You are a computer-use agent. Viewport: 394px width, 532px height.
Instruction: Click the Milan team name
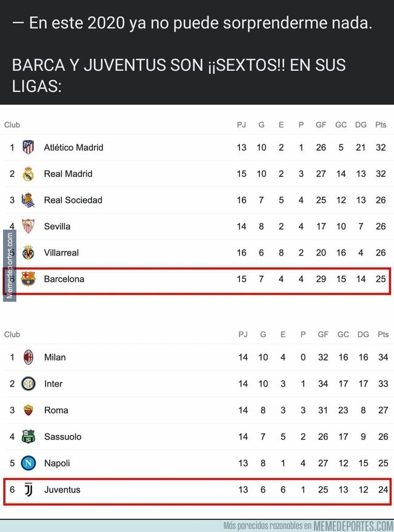(x=55, y=357)
